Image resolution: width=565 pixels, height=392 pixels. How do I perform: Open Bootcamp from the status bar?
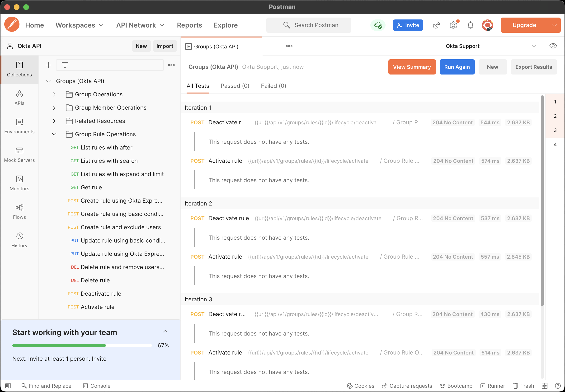tap(456, 386)
